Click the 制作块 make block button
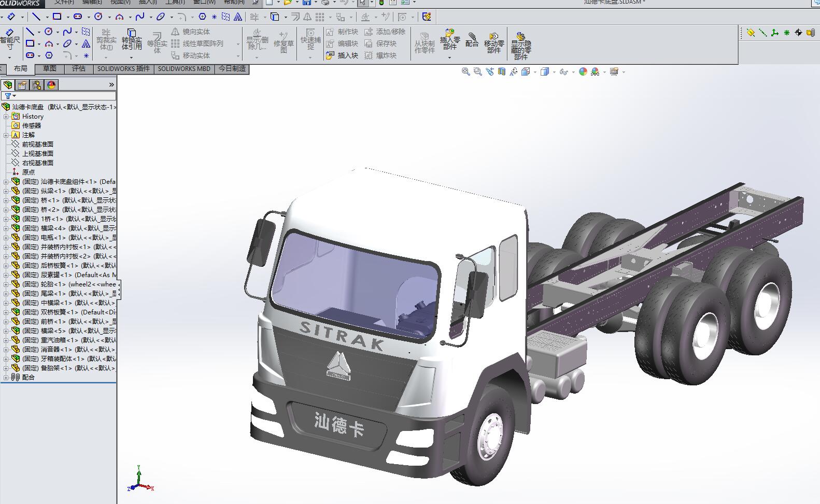 (342, 32)
